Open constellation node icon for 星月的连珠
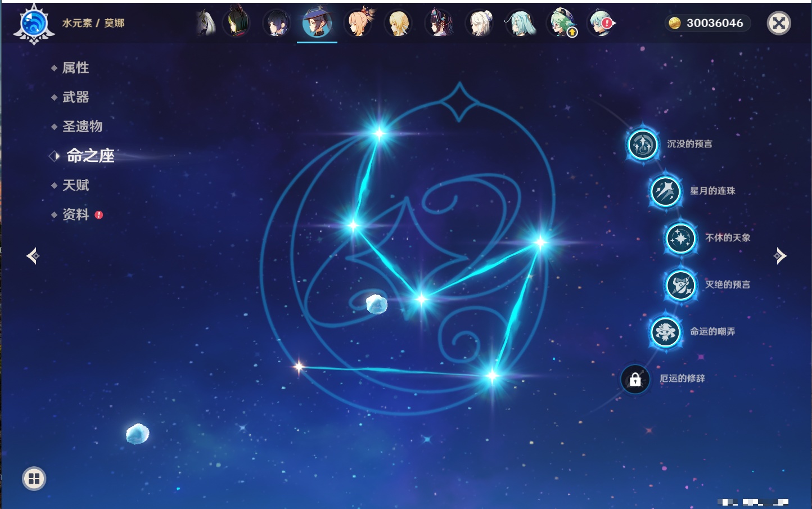Viewport: 812px width, 509px height. pos(665,191)
